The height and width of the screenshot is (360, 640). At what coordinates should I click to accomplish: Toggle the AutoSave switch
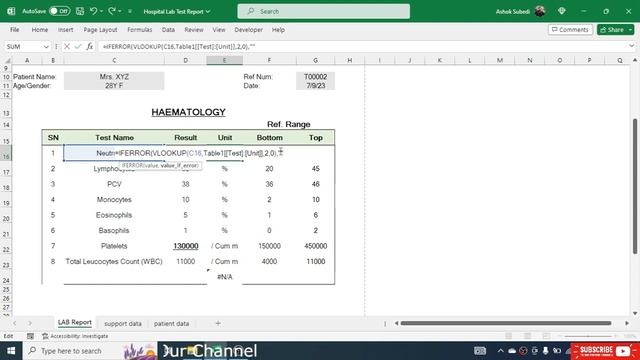pyautogui.click(x=59, y=11)
